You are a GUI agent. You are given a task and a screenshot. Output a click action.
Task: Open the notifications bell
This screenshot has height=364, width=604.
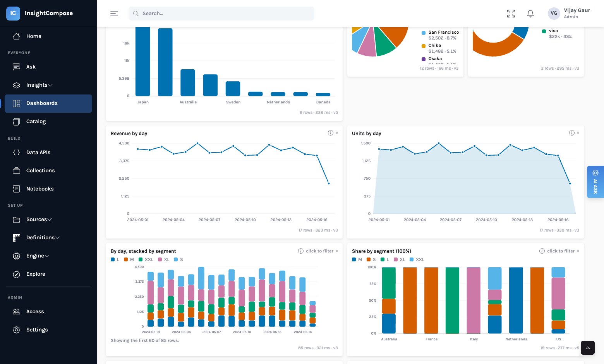coord(530,14)
